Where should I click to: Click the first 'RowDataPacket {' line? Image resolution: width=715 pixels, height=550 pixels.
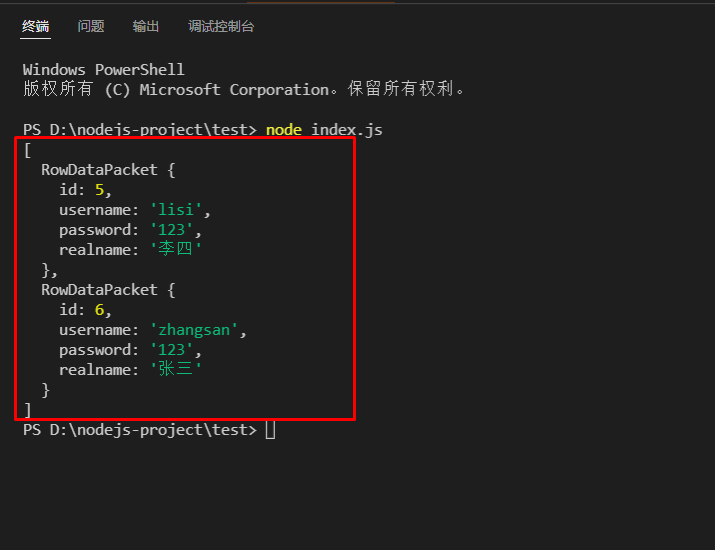coord(108,170)
